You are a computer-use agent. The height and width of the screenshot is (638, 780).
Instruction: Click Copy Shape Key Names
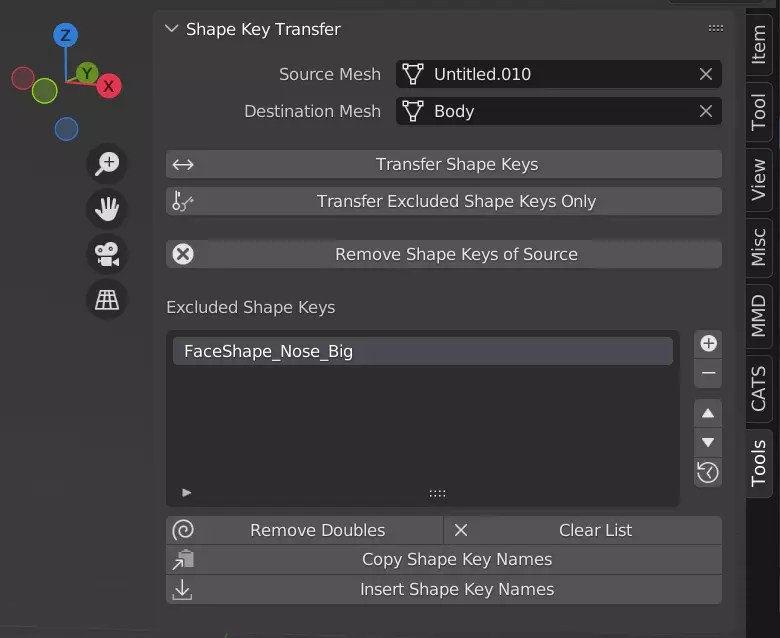coord(444,559)
